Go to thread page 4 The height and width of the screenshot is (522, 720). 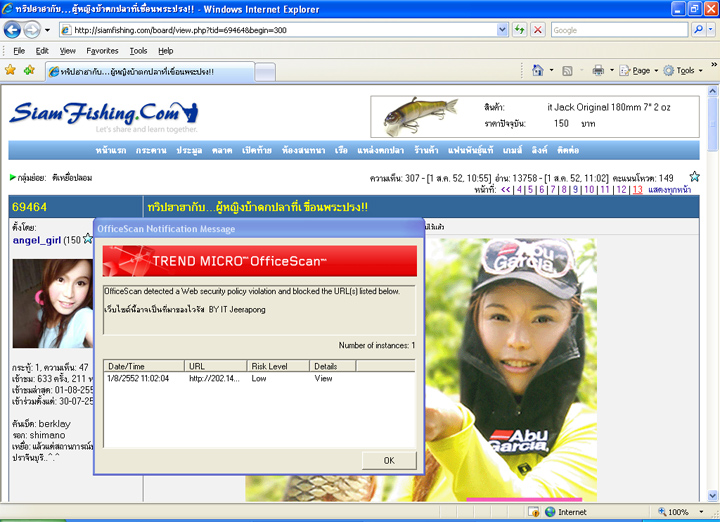[519, 190]
